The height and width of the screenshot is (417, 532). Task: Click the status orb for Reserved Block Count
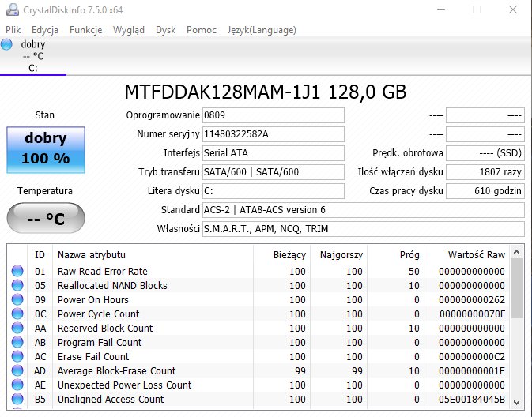click(x=17, y=328)
